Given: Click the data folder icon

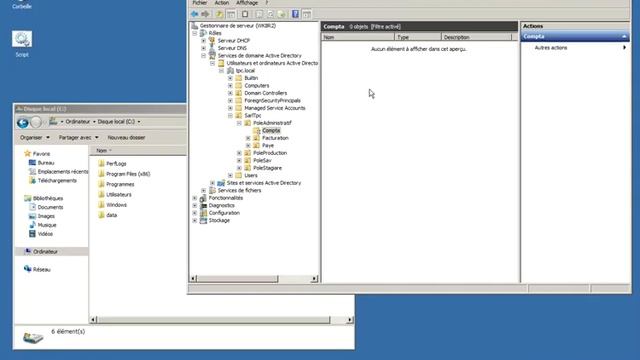Looking at the screenshot, I should tap(101, 215).
